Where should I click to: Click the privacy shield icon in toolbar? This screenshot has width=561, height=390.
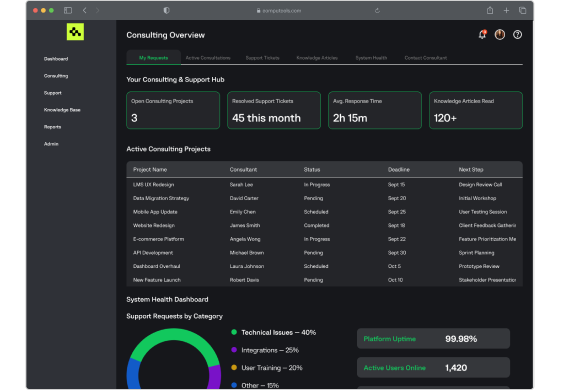(166, 10)
